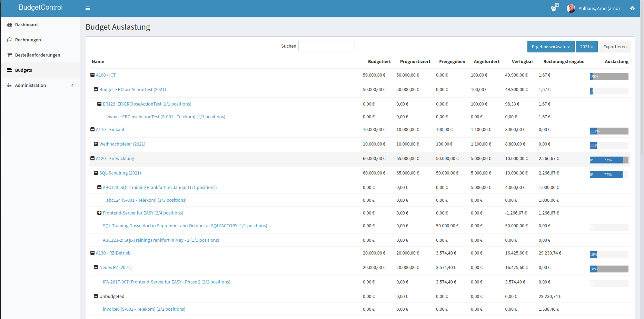Click the user avatar picture

click(571, 8)
